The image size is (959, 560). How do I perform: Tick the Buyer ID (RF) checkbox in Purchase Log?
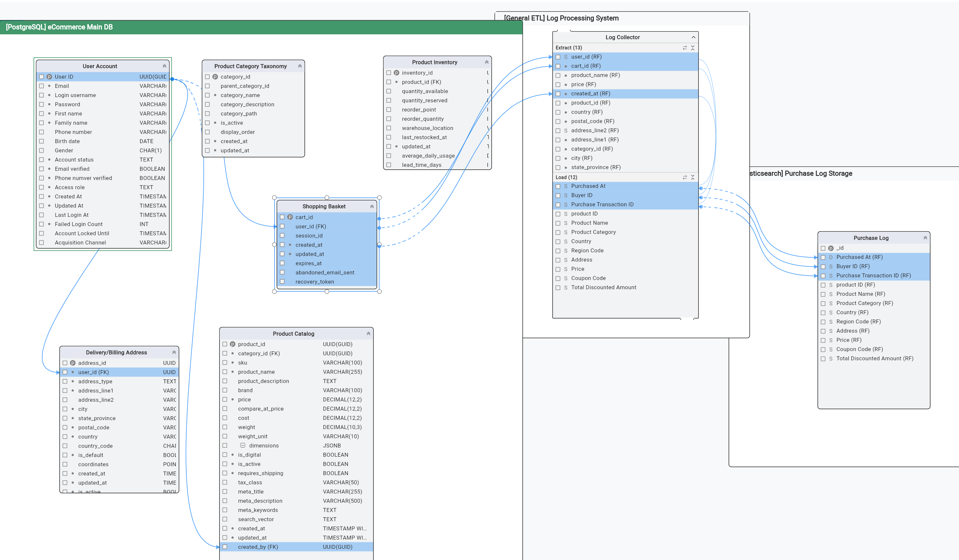(823, 266)
